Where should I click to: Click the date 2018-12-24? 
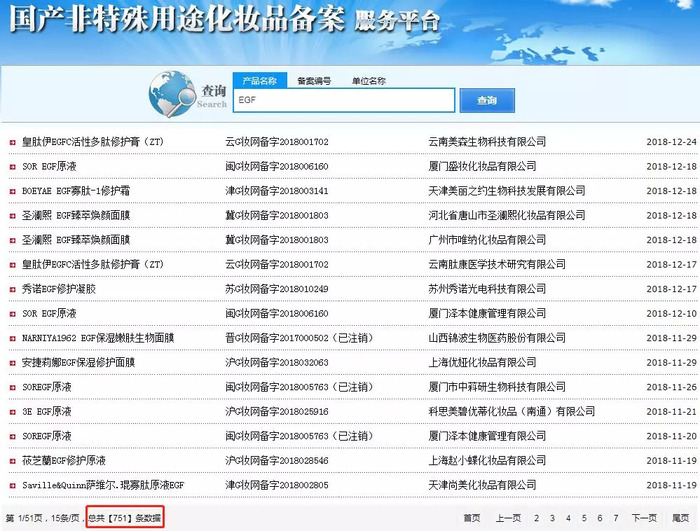671,142
